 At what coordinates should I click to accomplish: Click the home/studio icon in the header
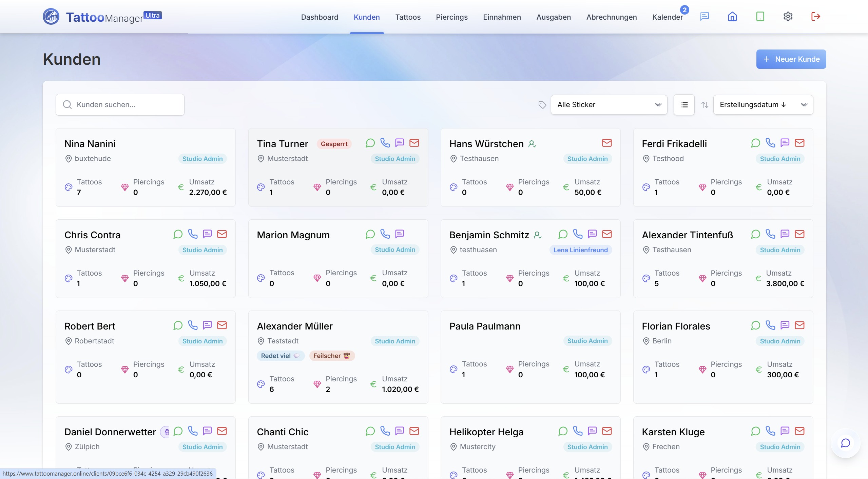tap(732, 17)
